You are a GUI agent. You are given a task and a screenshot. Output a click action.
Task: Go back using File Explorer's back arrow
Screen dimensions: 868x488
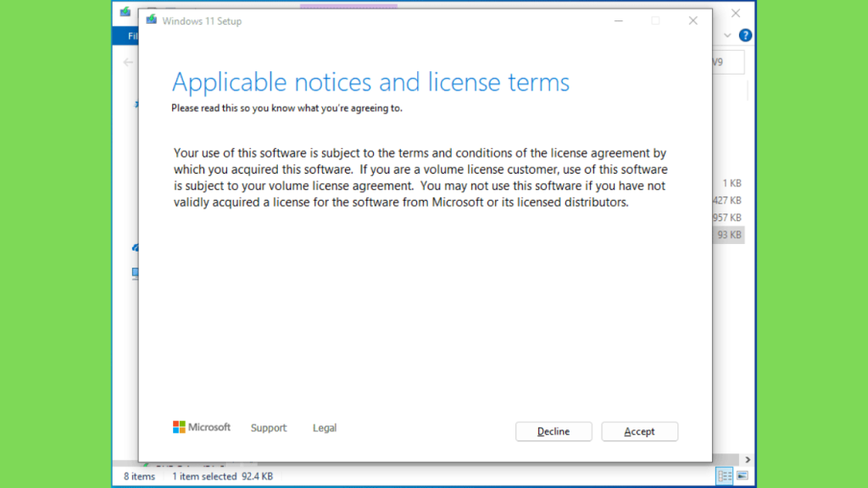(128, 62)
